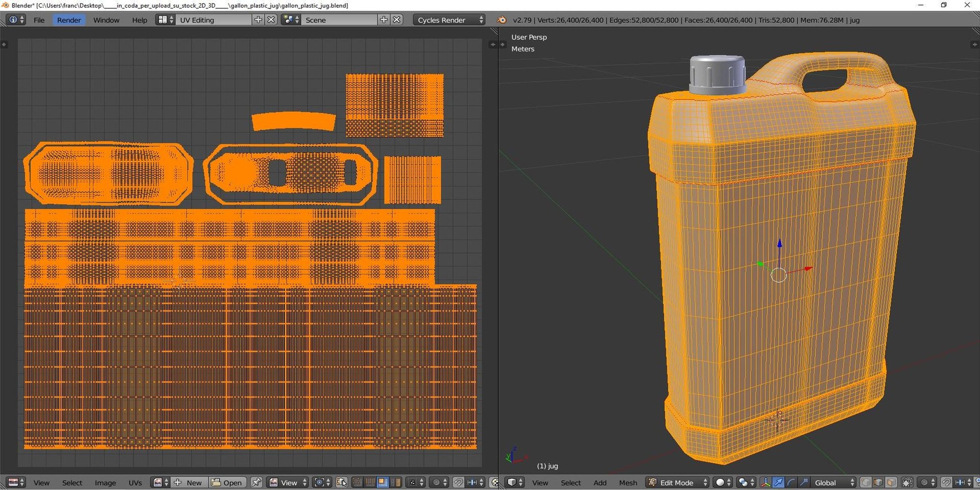The image size is (980, 490).
Task: Select the rotate manipulator arc icon
Action: click(x=791, y=482)
